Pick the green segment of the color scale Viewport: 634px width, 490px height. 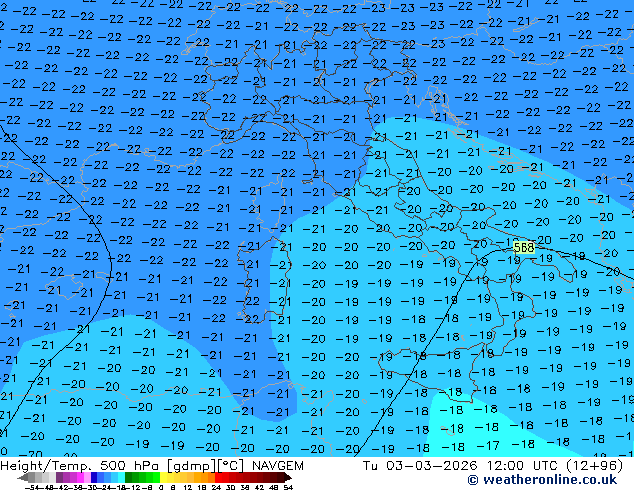pyautogui.click(x=142, y=477)
